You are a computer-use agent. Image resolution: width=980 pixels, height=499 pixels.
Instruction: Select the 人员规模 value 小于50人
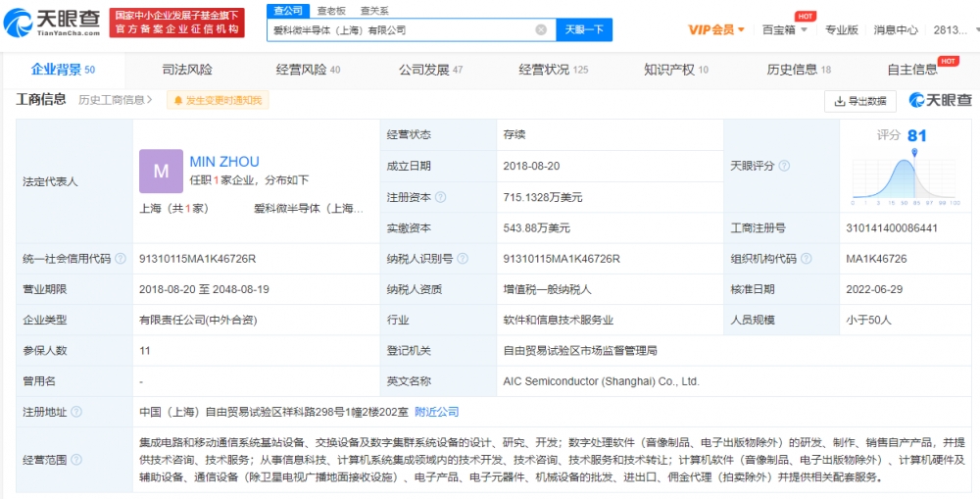pyautogui.click(x=868, y=321)
